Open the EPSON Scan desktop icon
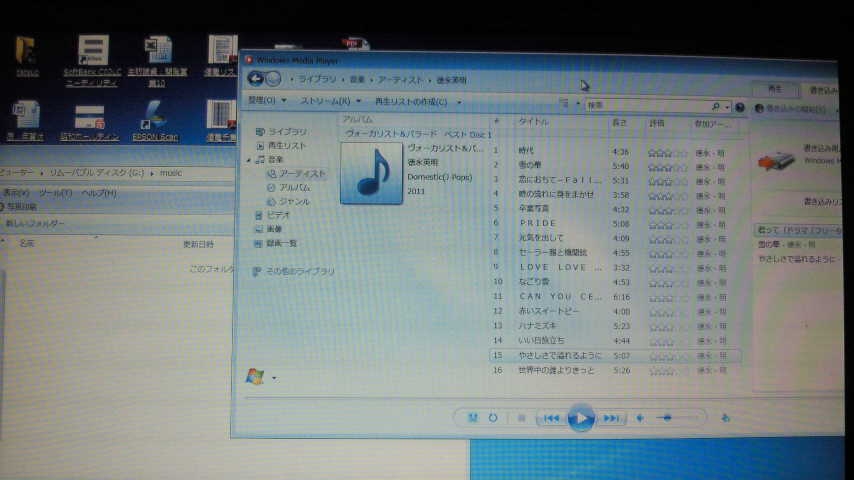The width and height of the screenshot is (854, 480). point(155,120)
